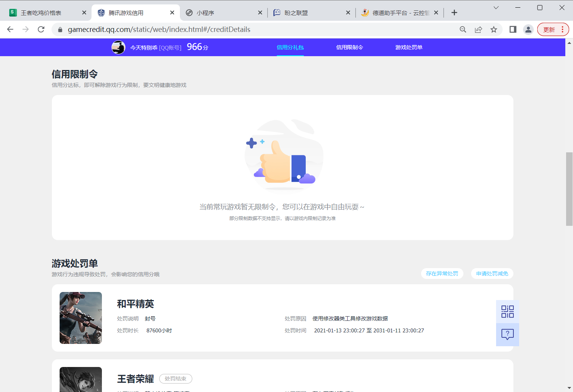Switch to 盼之联盟 tab
The image size is (573, 392).
click(x=296, y=13)
